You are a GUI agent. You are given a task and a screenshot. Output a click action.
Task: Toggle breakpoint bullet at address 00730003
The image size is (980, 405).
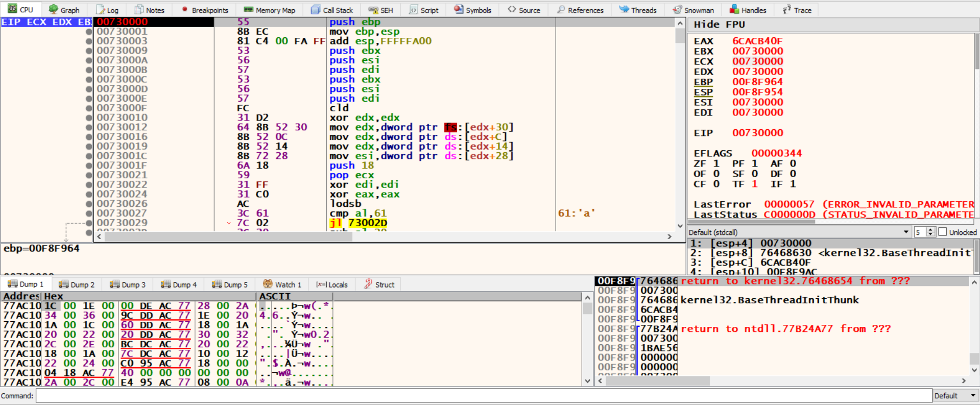(89, 41)
